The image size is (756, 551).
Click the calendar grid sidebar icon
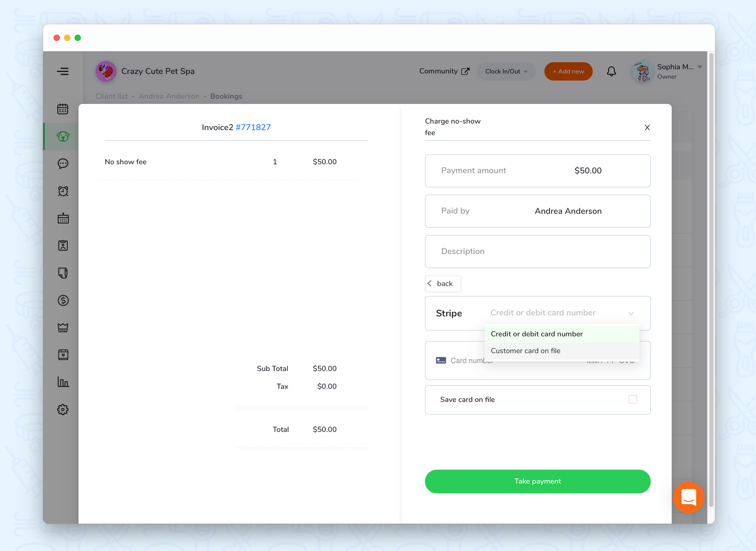click(63, 218)
